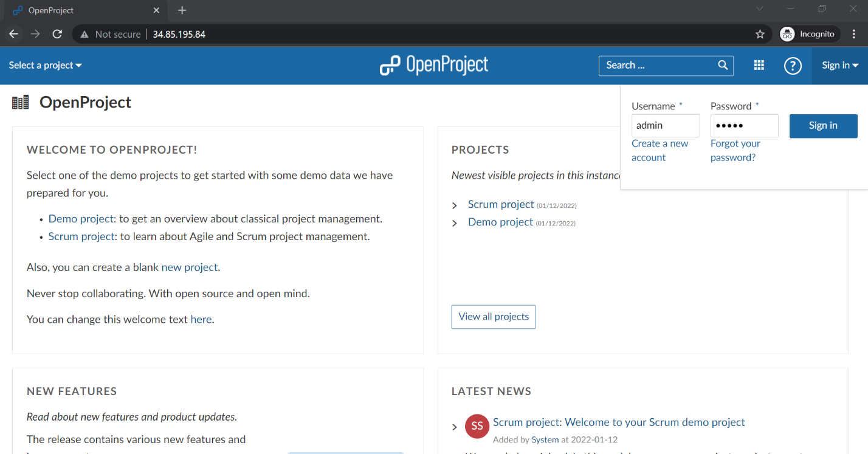Click the search magnifier icon

click(723, 66)
